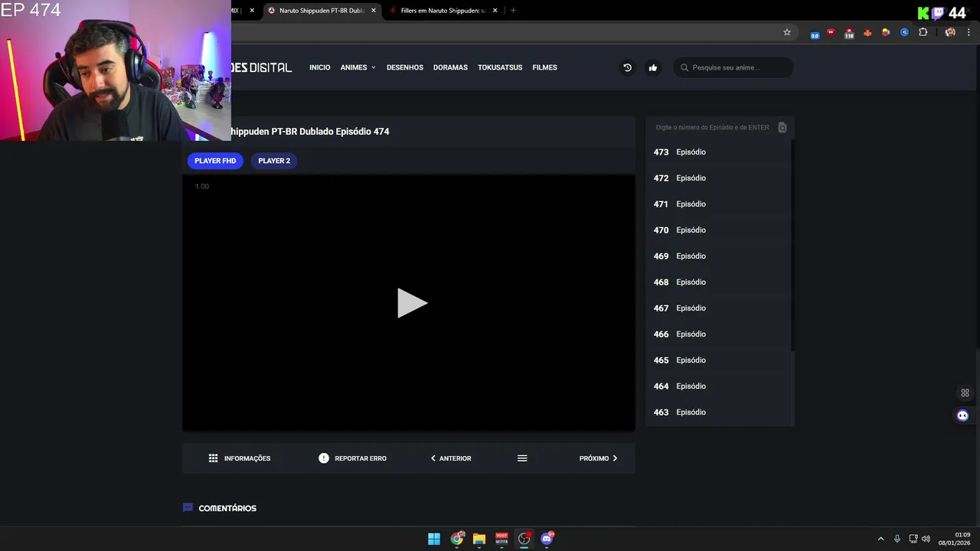The height and width of the screenshot is (551, 980).
Task: Click REPORTAR ERRO button
Action: [352, 458]
